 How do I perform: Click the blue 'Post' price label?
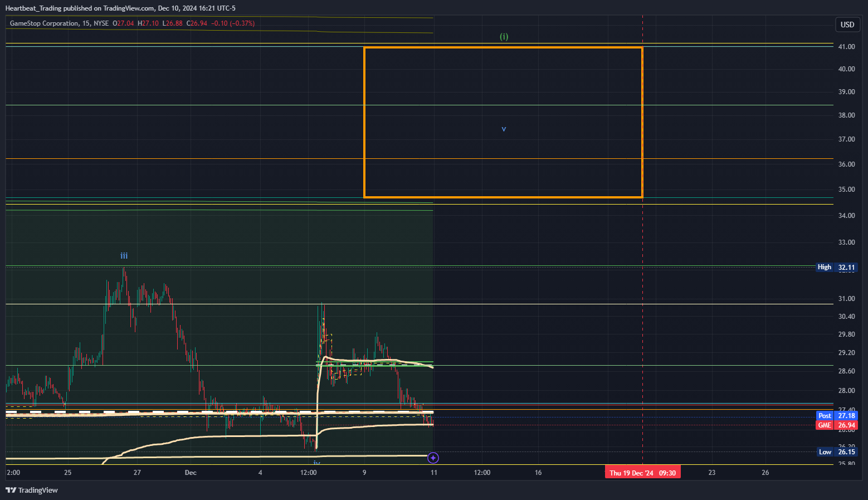825,416
